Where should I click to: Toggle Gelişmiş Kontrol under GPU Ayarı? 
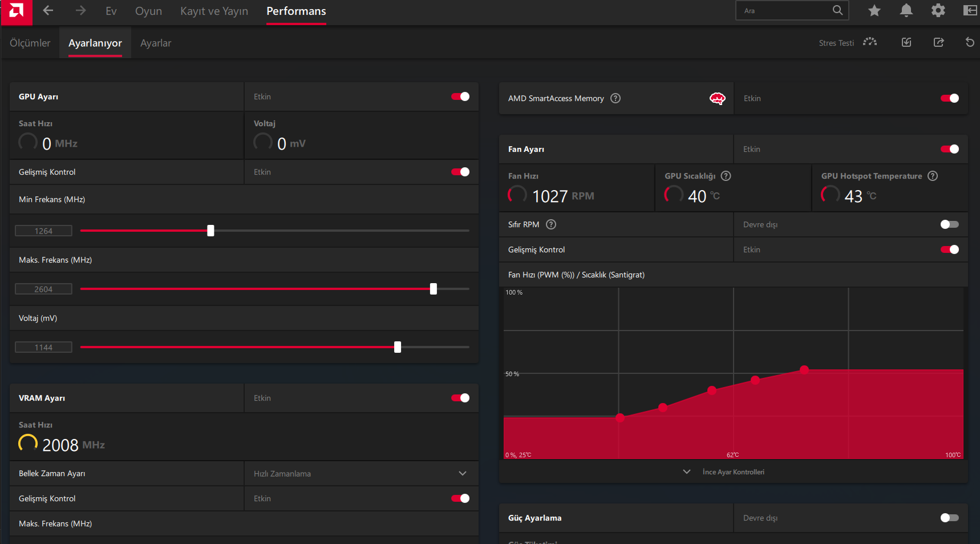click(460, 172)
